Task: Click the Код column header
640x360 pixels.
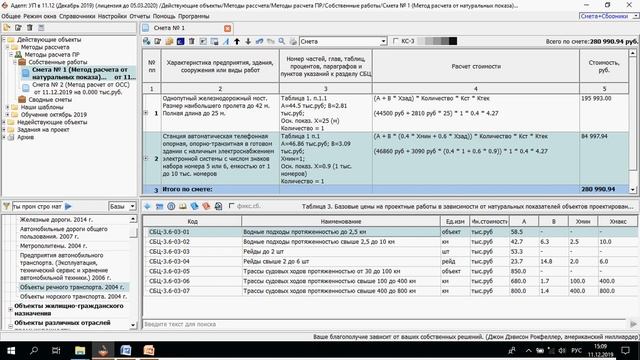Action: point(192,221)
